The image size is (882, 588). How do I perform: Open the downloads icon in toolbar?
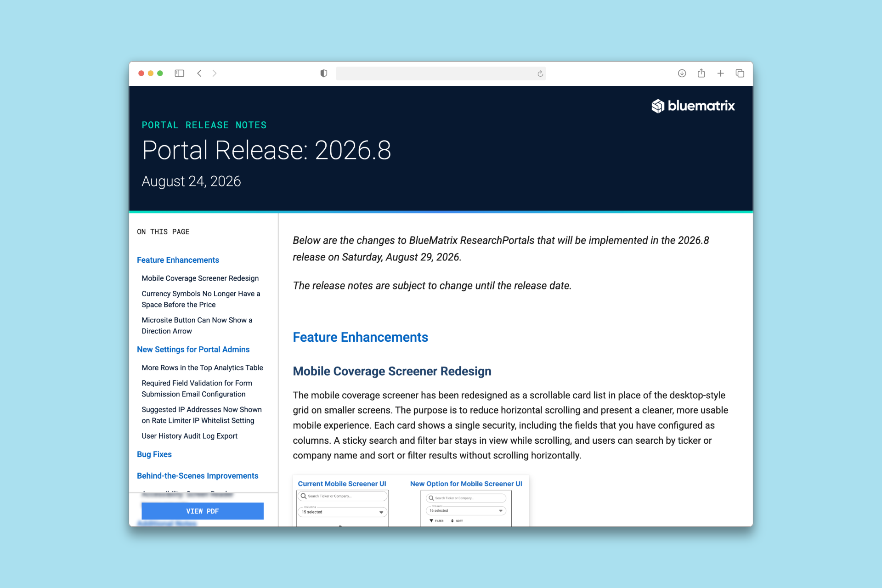click(682, 73)
